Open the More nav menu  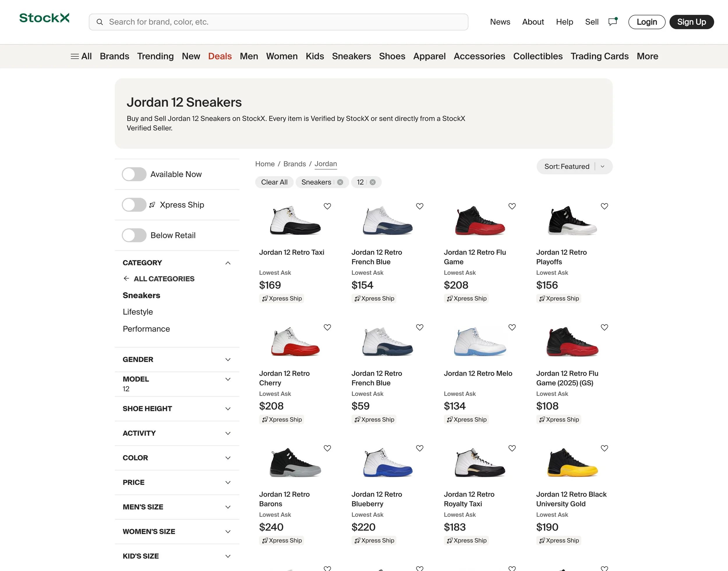[x=647, y=56]
